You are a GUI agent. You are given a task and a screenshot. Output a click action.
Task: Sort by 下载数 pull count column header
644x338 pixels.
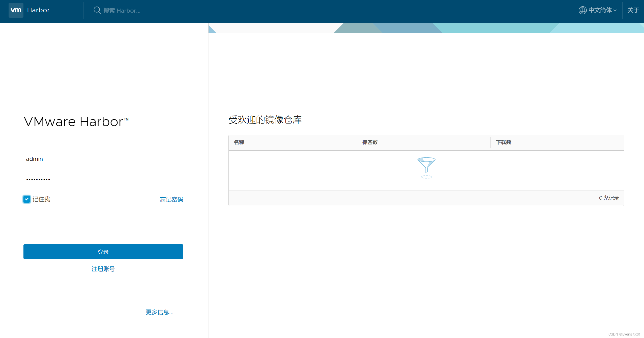(503, 142)
